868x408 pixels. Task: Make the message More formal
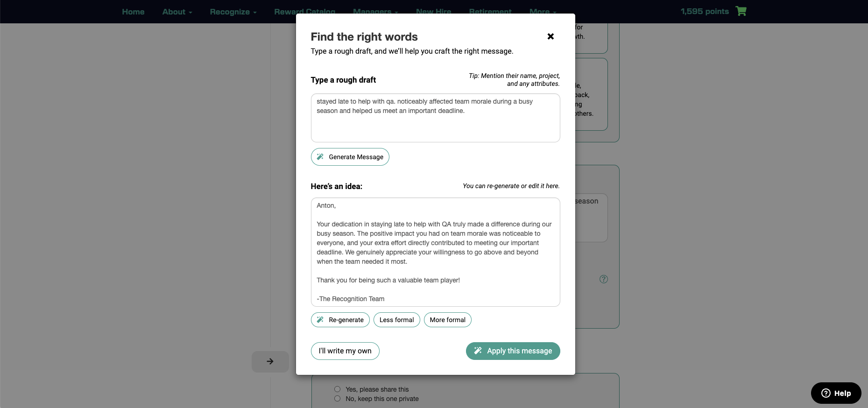[x=447, y=320]
